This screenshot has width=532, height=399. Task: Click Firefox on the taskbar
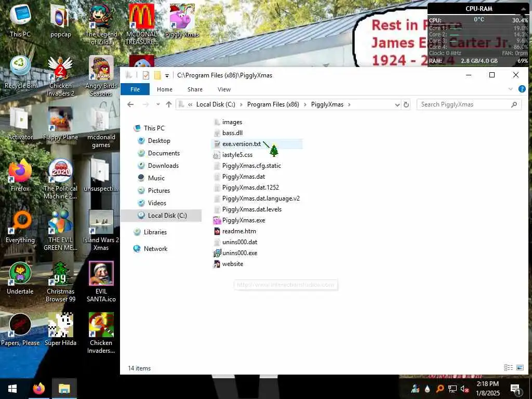[x=38, y=389]
